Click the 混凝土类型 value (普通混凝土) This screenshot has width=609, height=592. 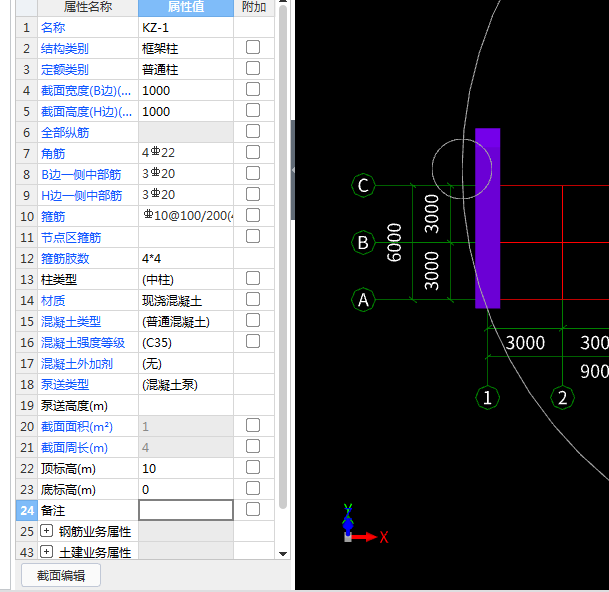(186, 322)
